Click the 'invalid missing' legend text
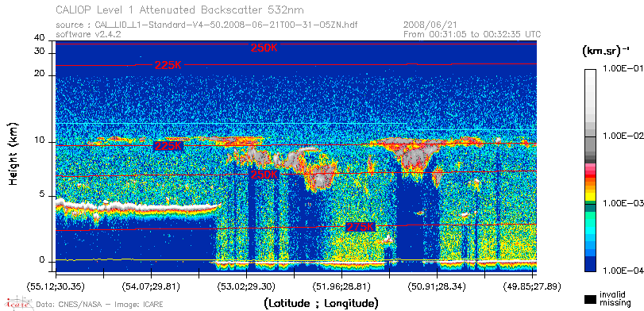Image resolution: width=644 pixels, height=311 pixels. pos(615,299)
